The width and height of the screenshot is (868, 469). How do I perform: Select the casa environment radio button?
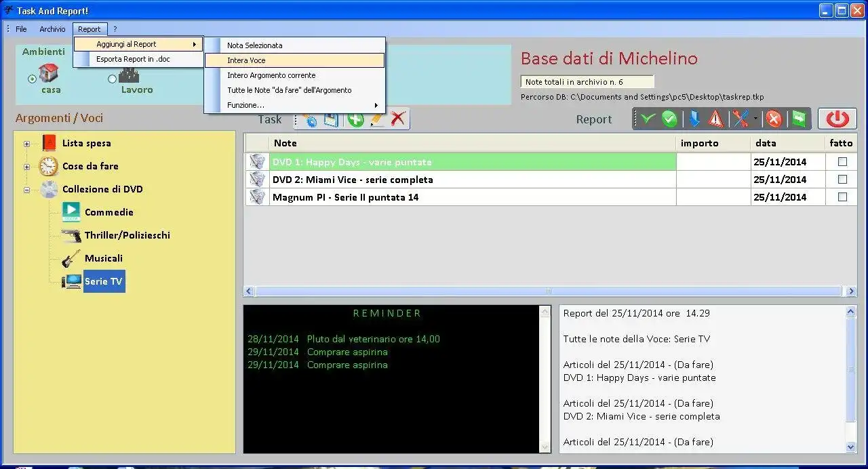32,79
